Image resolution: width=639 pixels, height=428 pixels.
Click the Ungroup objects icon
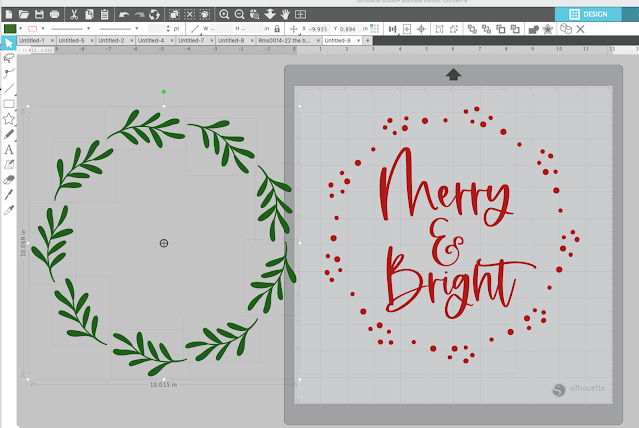[x=454, y=29]
